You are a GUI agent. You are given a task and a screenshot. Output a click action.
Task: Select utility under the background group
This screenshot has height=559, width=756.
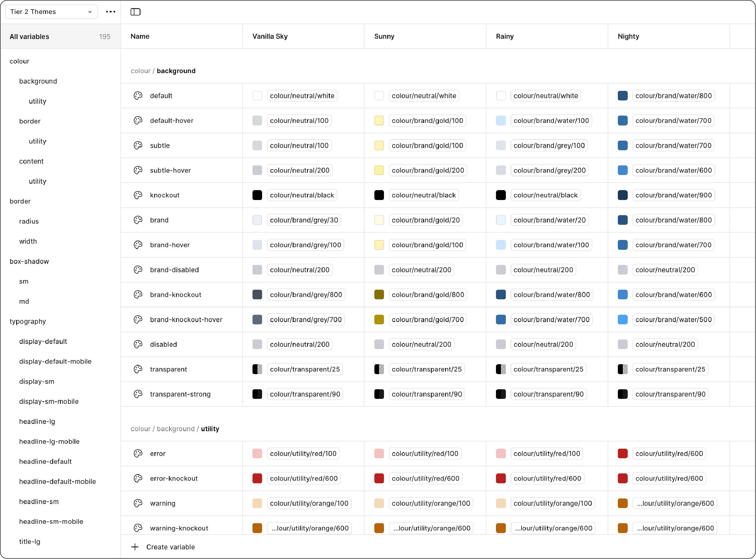pos(37,101)
